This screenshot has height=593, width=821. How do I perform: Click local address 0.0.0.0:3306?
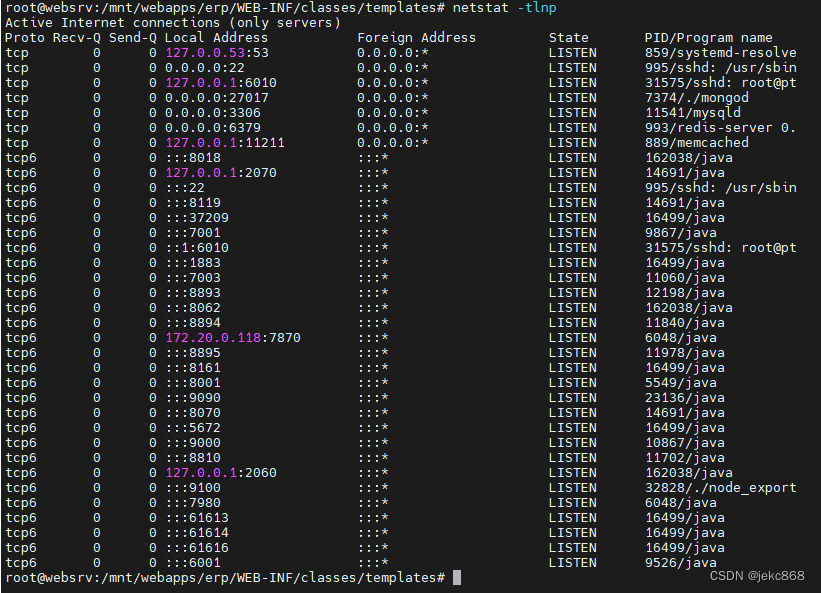(212, 113)
